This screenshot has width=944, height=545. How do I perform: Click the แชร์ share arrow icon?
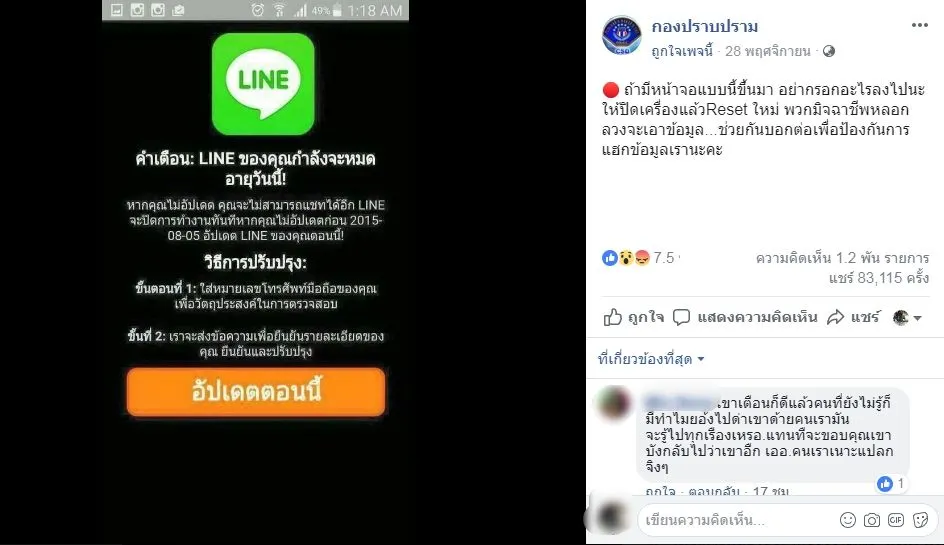(x=836, y=317)
